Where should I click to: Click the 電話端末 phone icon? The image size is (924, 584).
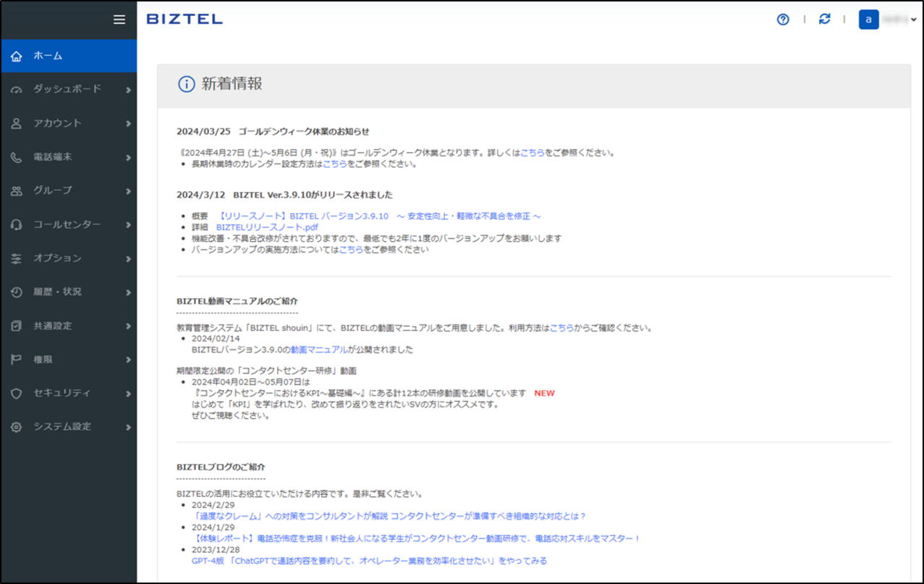click(17, 157)
